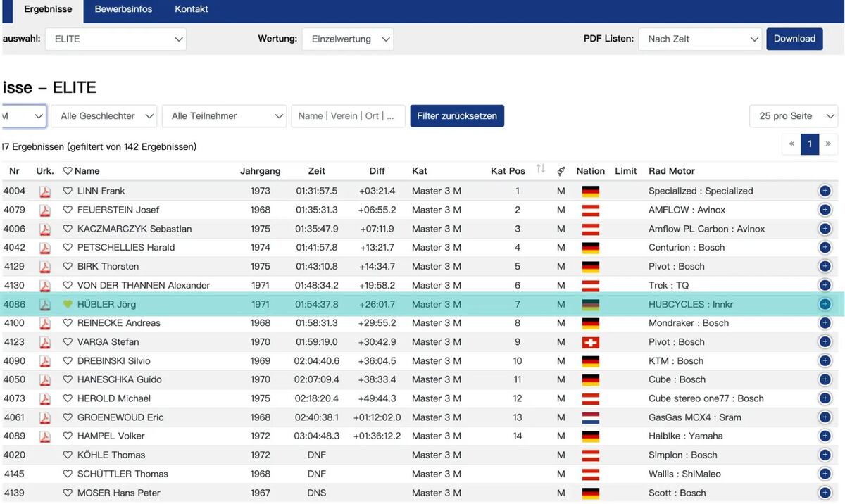Open the Einzelwertung Wertung dropdown
This screenshot has height=504, width=845.
348,39
